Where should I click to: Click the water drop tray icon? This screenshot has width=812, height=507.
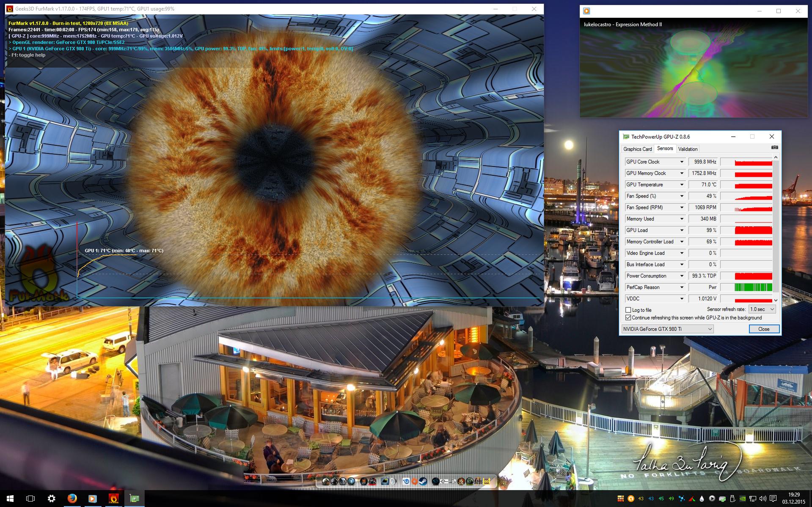pyautogui.click(x=702, y=499)
